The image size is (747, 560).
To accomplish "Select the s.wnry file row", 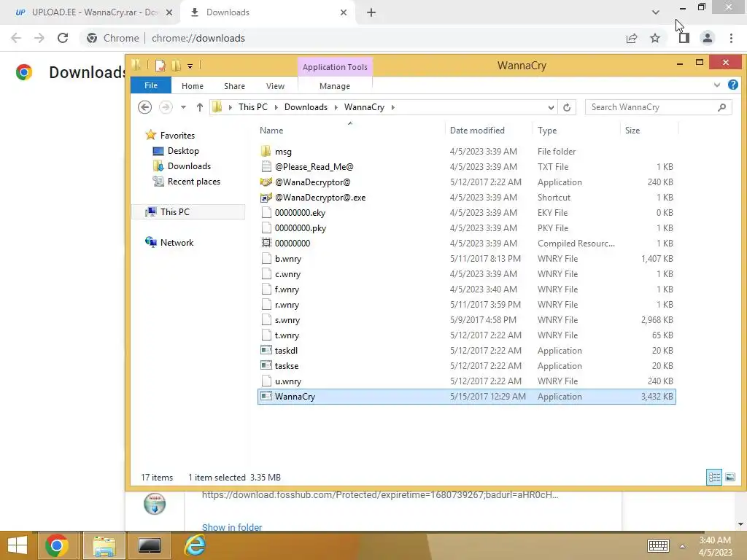I will [x=467, y=319].
